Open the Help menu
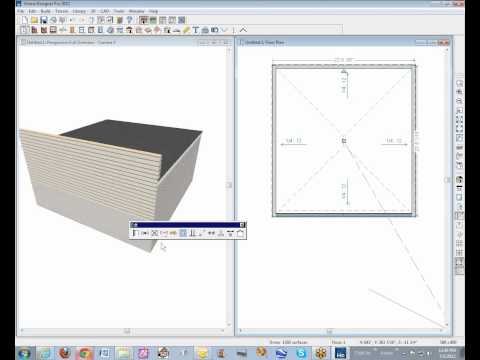480x360 pixels. click(153, 11)
